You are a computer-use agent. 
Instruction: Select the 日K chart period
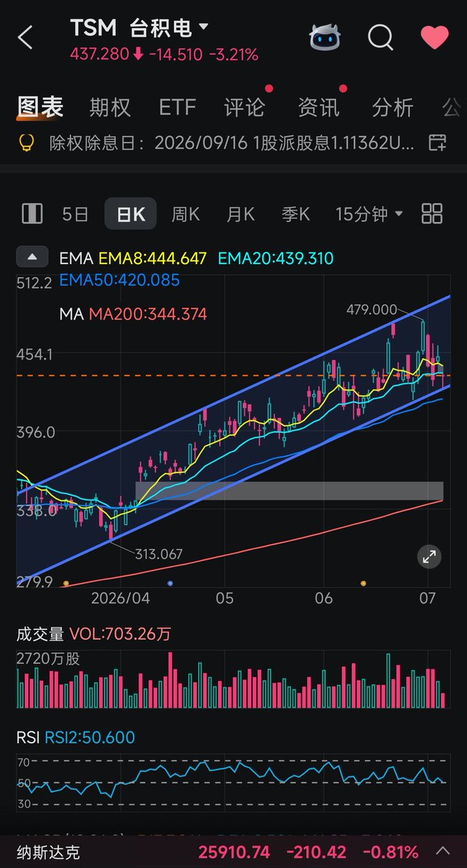[x=132, y=214]
